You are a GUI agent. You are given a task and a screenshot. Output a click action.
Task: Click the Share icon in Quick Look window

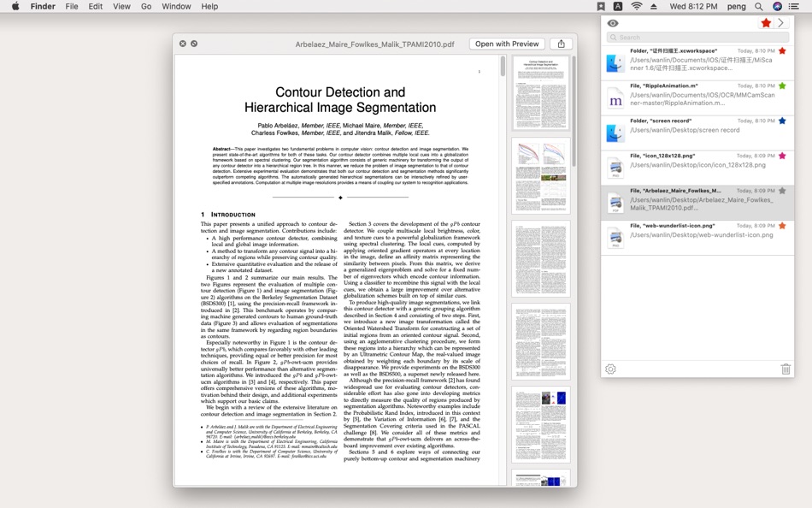[x=561, y=44]
